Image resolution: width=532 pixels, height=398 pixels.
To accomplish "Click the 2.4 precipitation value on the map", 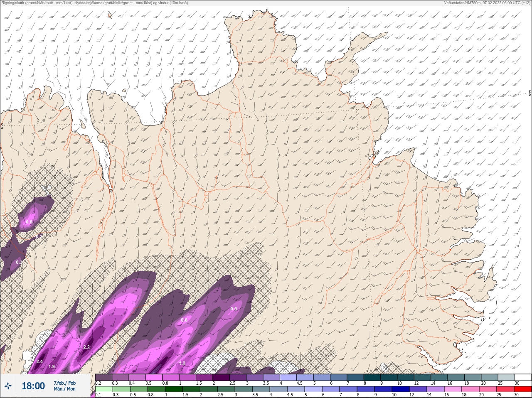I will click(39, 361).
